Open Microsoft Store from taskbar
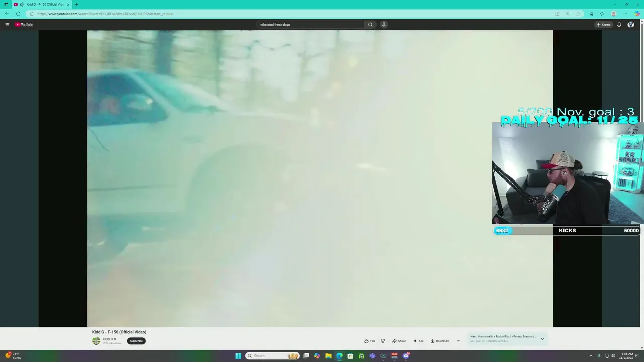Screen dimensions: 644x362 [x=350, y=356]
